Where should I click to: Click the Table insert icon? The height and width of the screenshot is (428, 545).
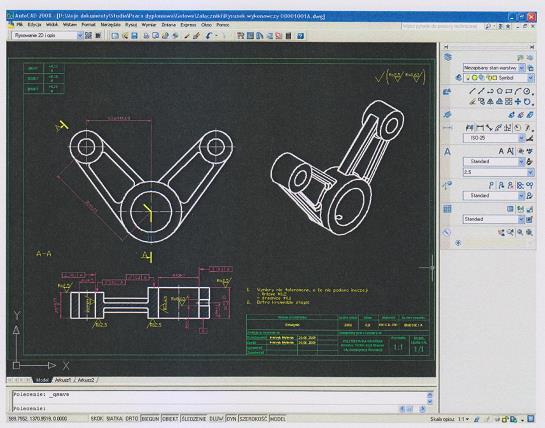click(x=510, y=209)
